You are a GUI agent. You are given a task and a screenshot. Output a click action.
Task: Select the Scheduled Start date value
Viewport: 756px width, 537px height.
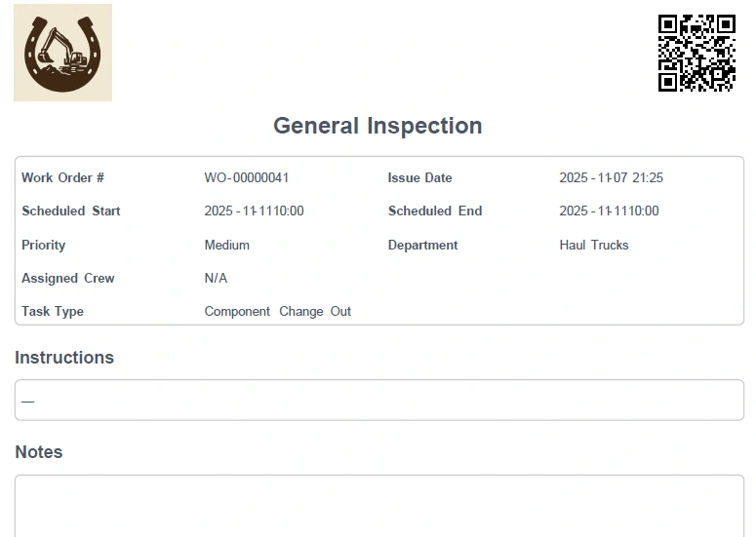pyautogui.click(x=254, y=211)
